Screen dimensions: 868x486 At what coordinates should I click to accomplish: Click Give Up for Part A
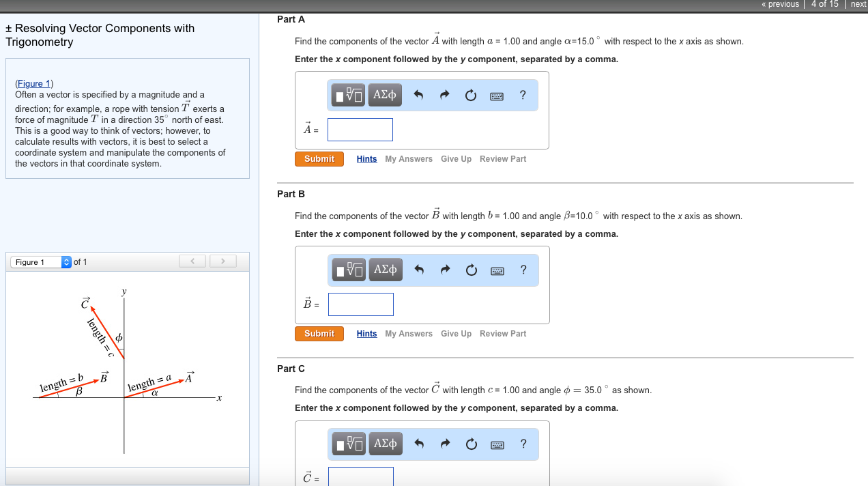pyautogui.click(x=456, y=158)
